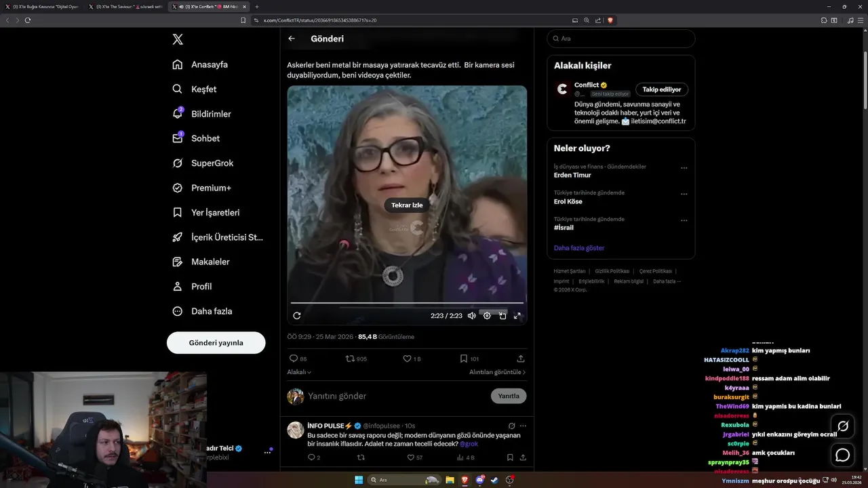This screenshot has width=868, height=488.
Task: Open a new browser tab
Action: (257, 7)
